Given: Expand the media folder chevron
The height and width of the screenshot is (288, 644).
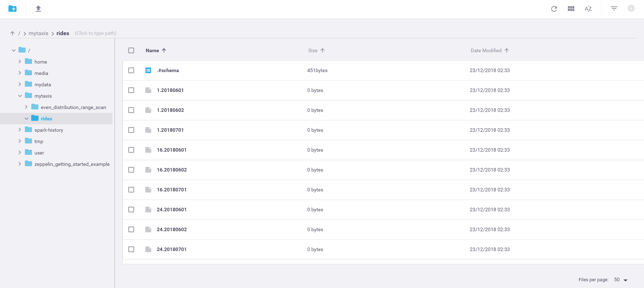Looking at the screenshot, I should click(x=20, y=73).
